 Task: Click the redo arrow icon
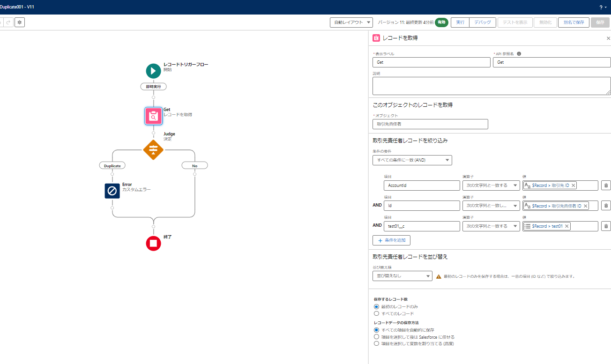click(8, 22)
